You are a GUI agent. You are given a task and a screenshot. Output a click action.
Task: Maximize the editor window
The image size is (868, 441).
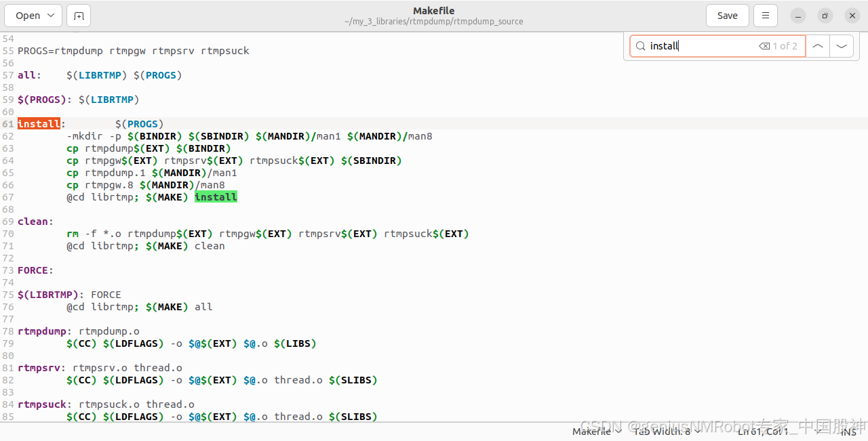tap(825, 16)
